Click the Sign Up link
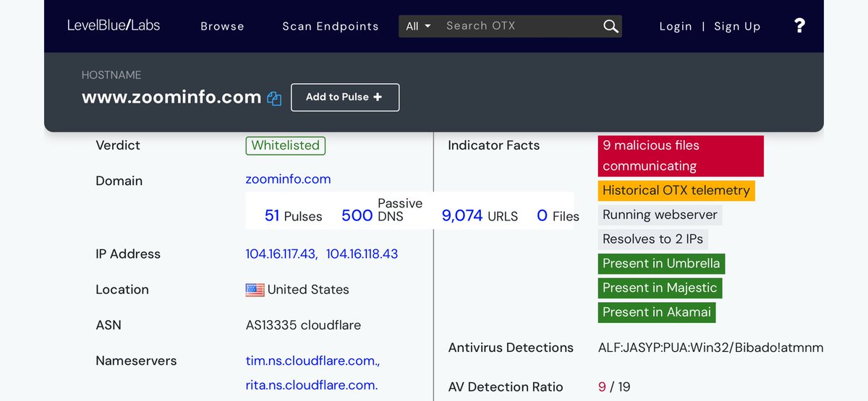Image resolution: width=868 pixels, height=401 pixels. click(737, 26)
